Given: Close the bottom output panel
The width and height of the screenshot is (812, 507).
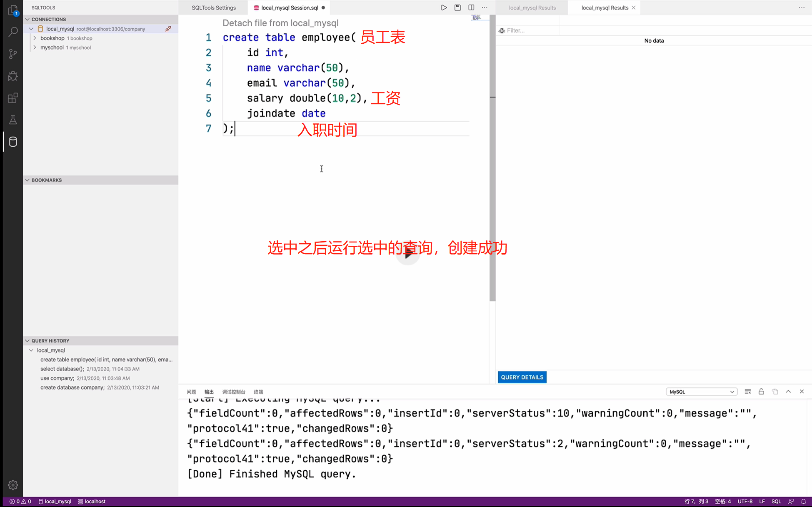Looking at the screenshot, I should tap(802, 392).
